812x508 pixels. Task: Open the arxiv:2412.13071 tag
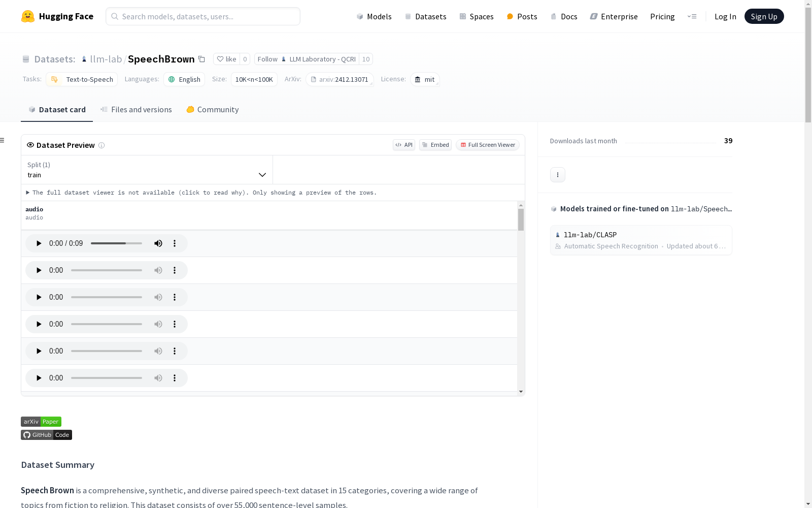click(340, 79)
